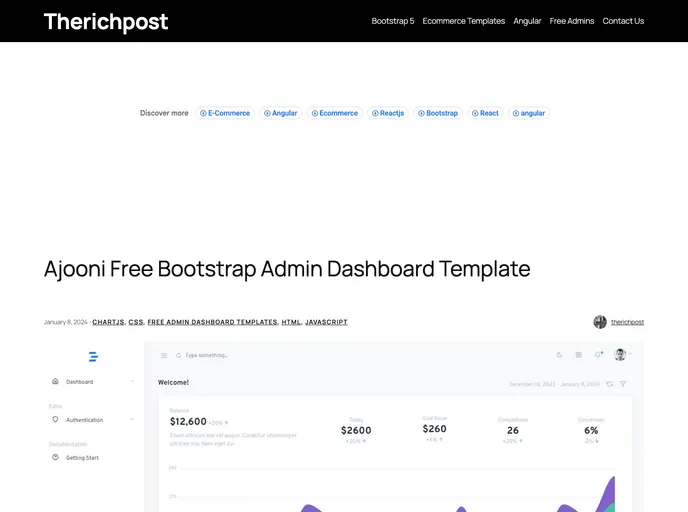The image size is (688, 512).
Task: Toggle the dark mode moon icon
Action: (x=559, y=355)
